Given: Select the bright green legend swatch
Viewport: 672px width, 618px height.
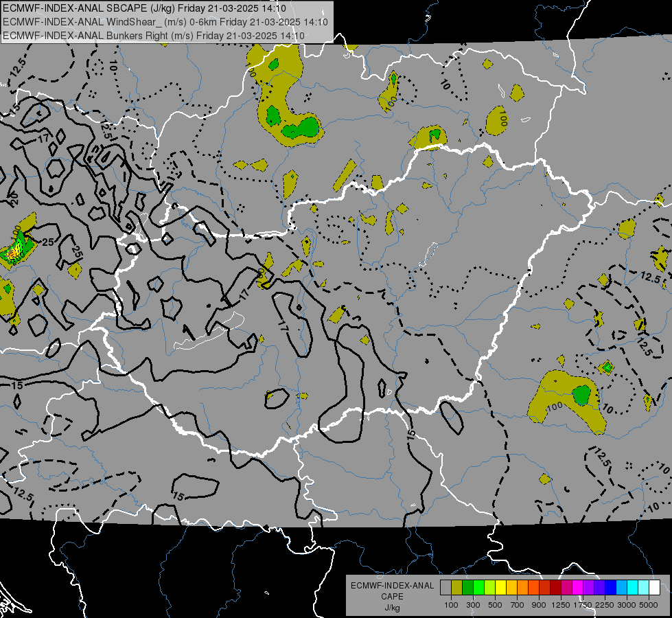Looking at the screenshot, I should pos(478,587).
